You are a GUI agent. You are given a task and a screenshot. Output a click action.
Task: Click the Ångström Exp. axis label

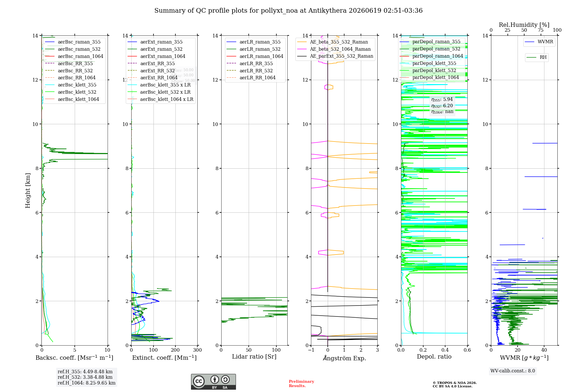click(x=344, y=358)
